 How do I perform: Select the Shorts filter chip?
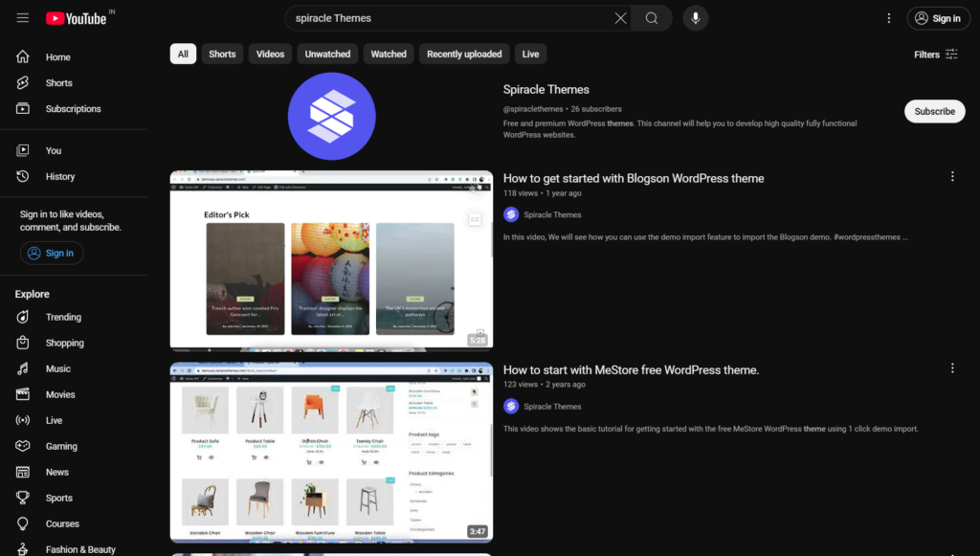point(222,54)
